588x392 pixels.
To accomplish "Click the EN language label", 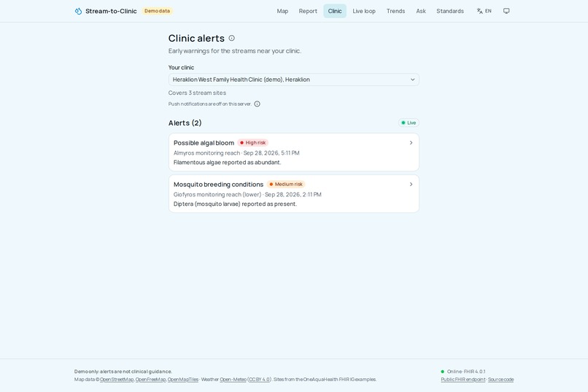I will 488,11.
